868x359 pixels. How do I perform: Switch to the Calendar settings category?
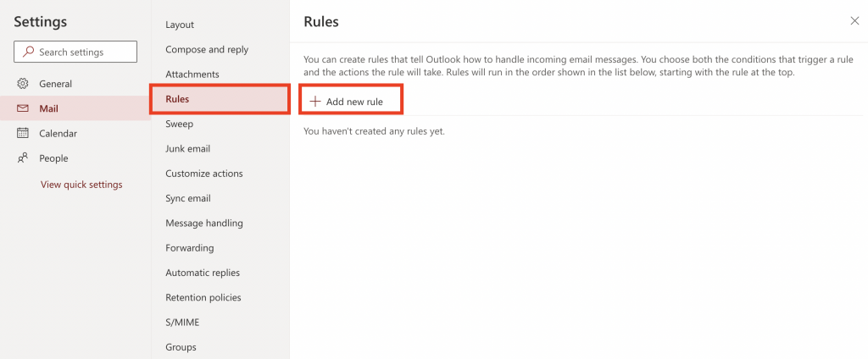58,133
